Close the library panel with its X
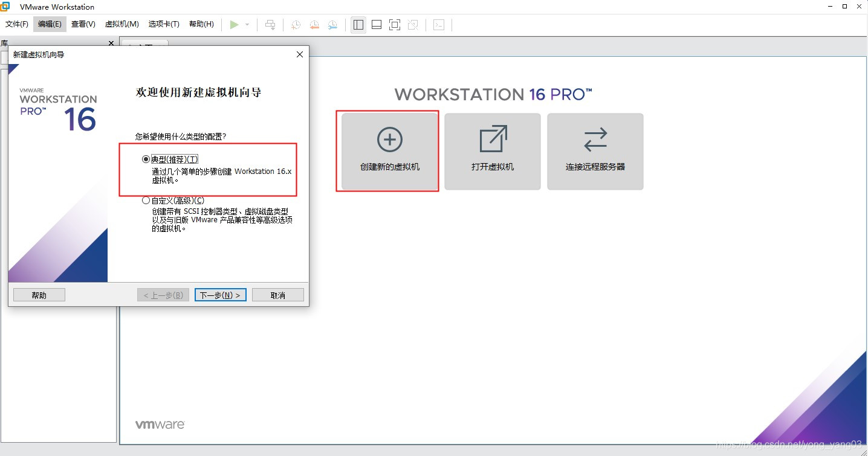Viewport: 868px width, 456px height. (111, 43)
